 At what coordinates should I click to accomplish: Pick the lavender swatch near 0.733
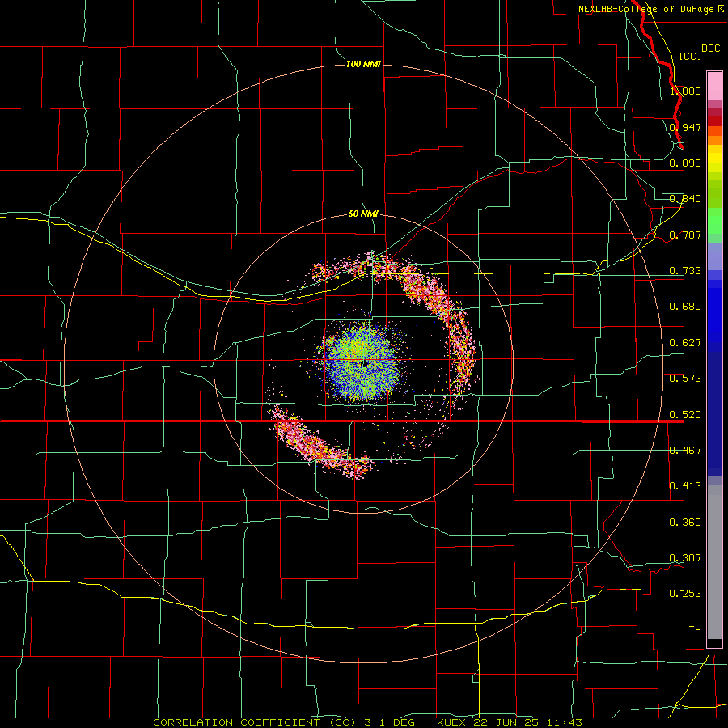click(x=714, y=256)
